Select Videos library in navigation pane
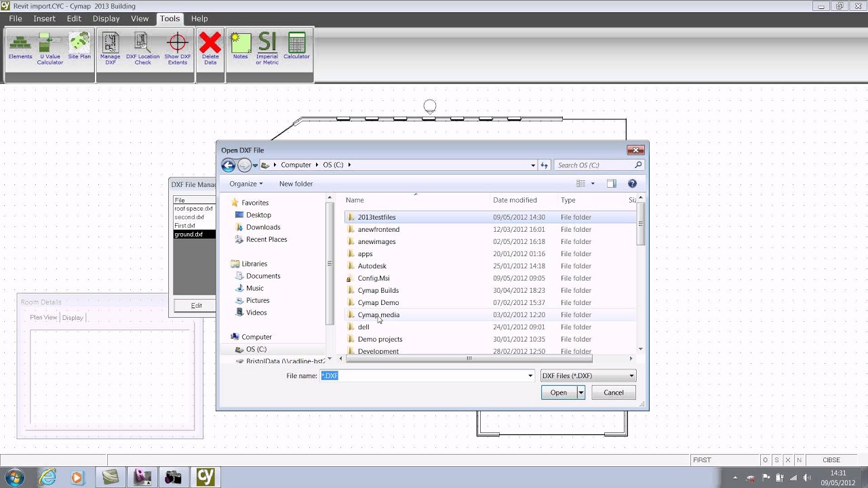The image size is (868, 488). pos(256,312)
